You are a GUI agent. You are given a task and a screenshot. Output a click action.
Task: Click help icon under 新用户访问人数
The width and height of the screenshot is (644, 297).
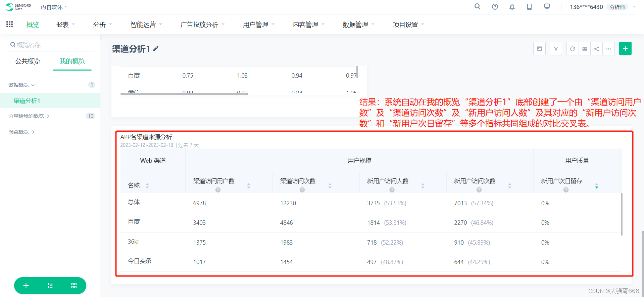392,190
